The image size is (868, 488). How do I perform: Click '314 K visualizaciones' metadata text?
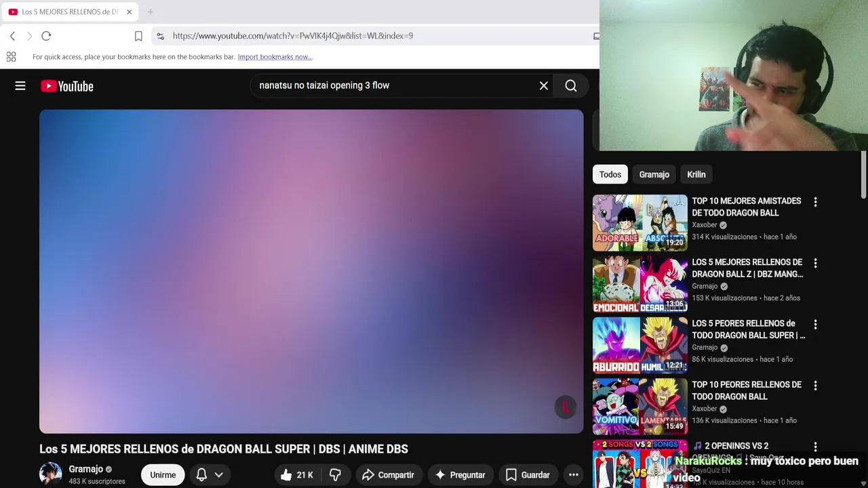click(x=724, y=237)
